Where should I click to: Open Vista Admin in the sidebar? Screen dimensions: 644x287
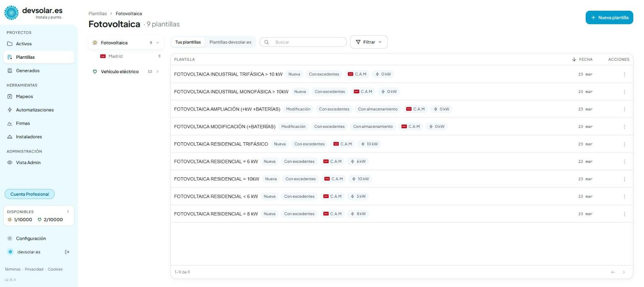(39, 162)
